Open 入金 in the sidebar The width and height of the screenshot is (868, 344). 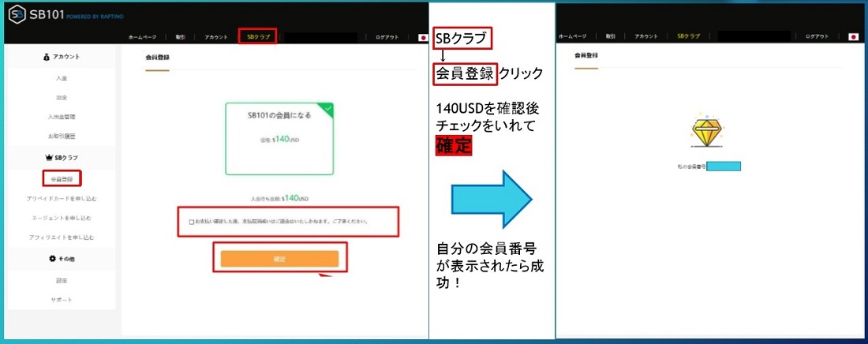click(x=62, y=79)
